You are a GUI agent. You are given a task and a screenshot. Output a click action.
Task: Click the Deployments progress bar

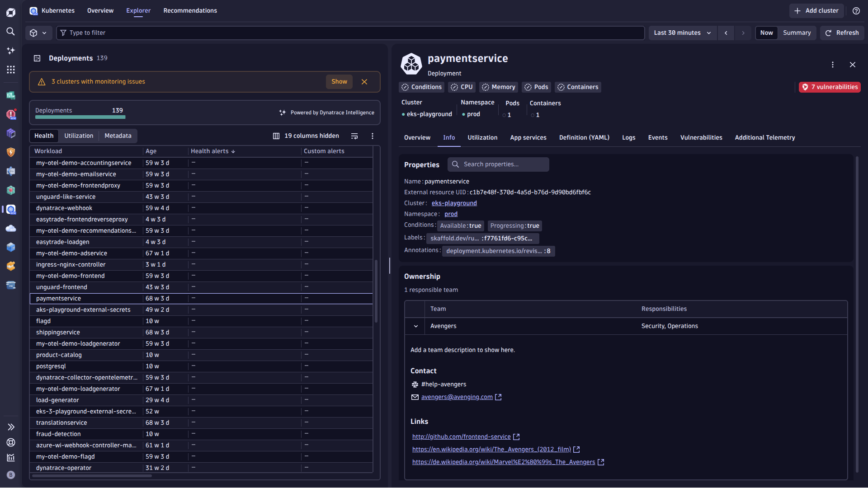(x=80, y=117)
